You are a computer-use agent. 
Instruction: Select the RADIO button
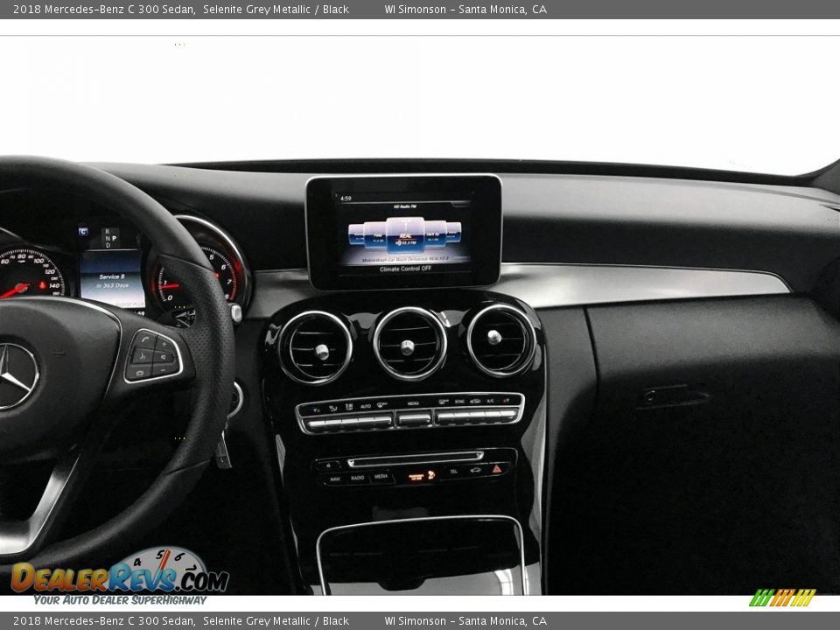point(358,478)
